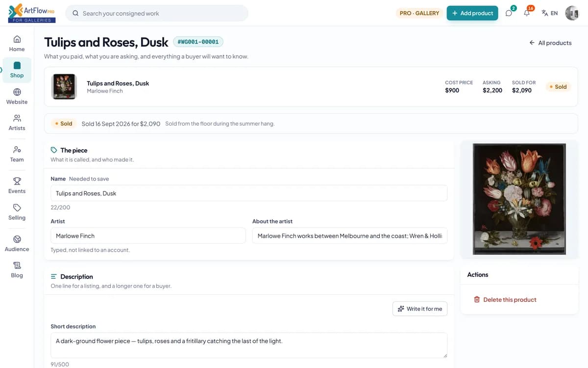The width and height of the screenshot is (588, 368).
Task: Open the large painting image preview
Action: (x=519, y=199)
